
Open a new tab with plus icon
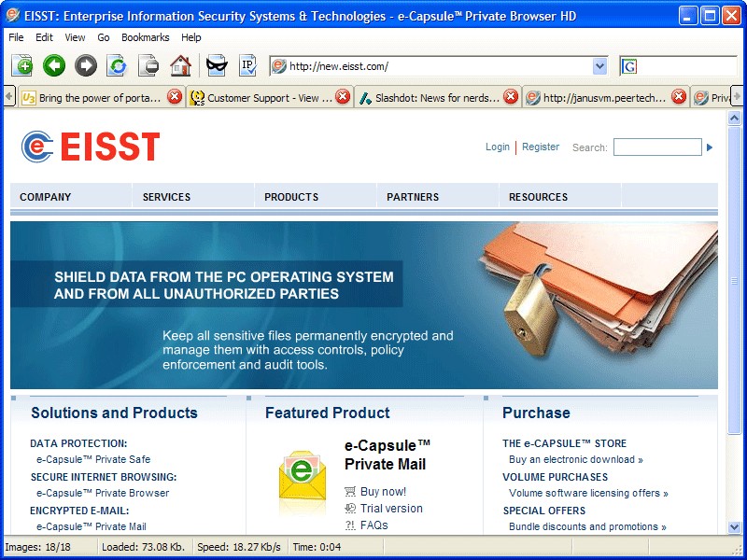point(21,65)
